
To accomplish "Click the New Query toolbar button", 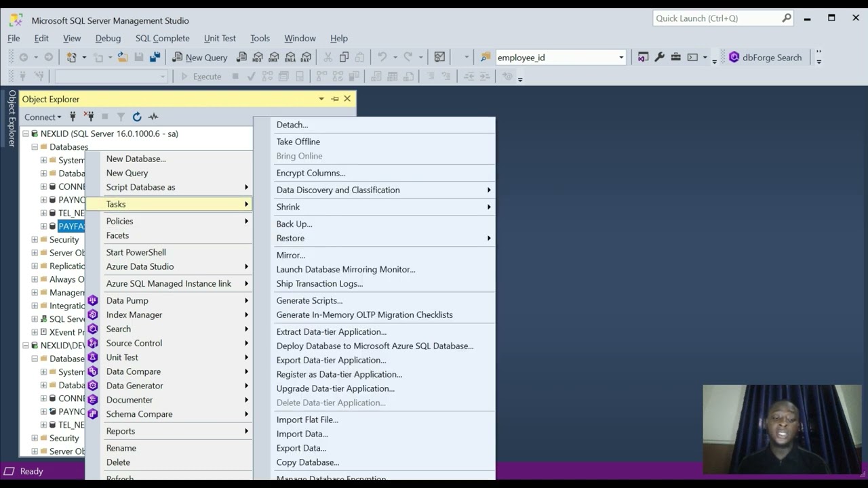I will click(x=200, y=58).
